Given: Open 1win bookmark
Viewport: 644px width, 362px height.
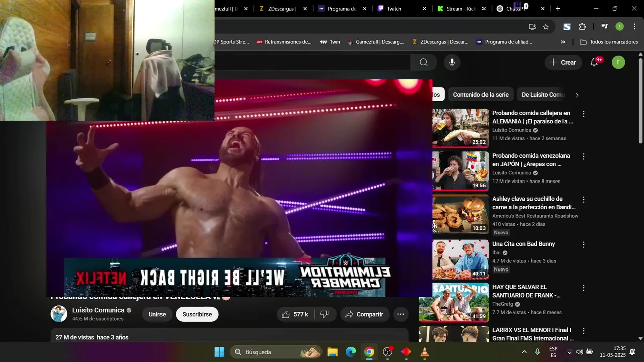Looking at the screenshot, I should [330, 42].
